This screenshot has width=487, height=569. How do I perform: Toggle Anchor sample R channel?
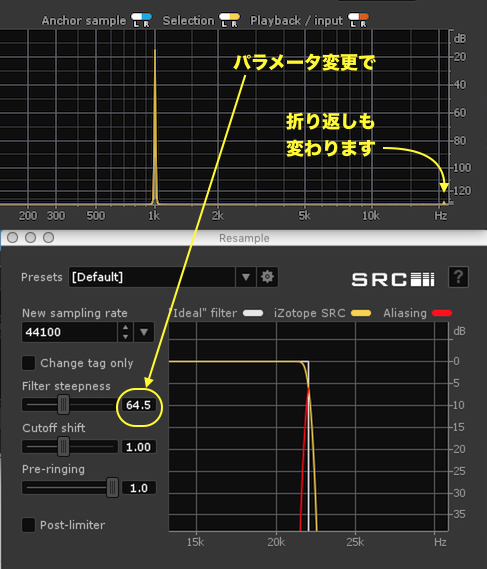tap(146, 20)
